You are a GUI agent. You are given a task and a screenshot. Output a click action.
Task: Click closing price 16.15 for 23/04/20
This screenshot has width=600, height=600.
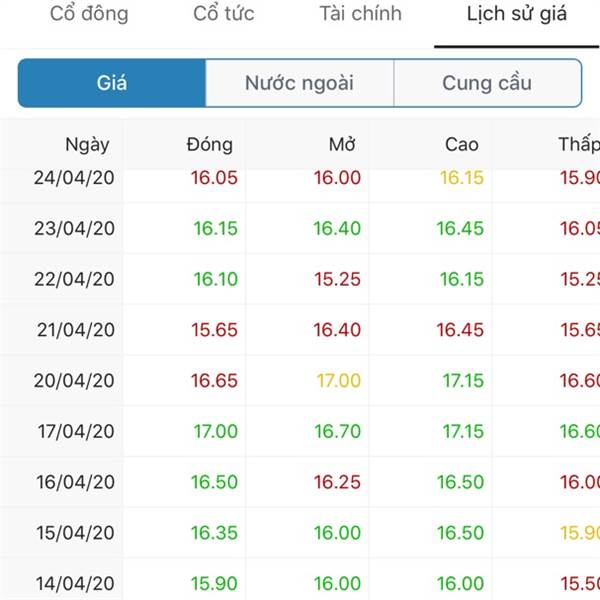click(216, 228)
